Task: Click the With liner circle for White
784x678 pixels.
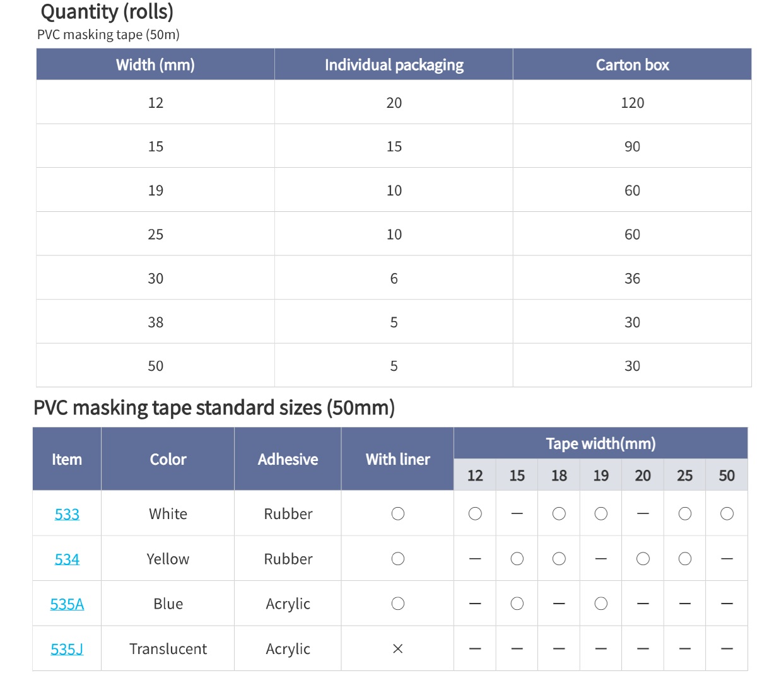Action: point(397,514)
